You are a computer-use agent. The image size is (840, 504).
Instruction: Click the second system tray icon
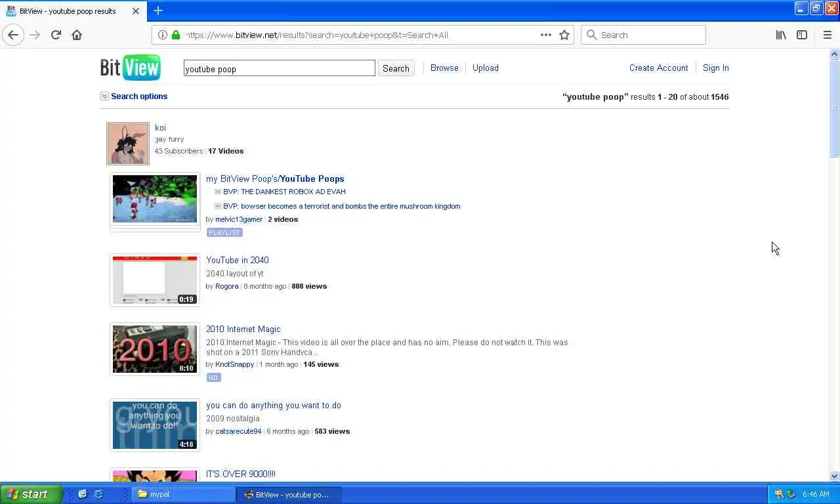[791, 494]
